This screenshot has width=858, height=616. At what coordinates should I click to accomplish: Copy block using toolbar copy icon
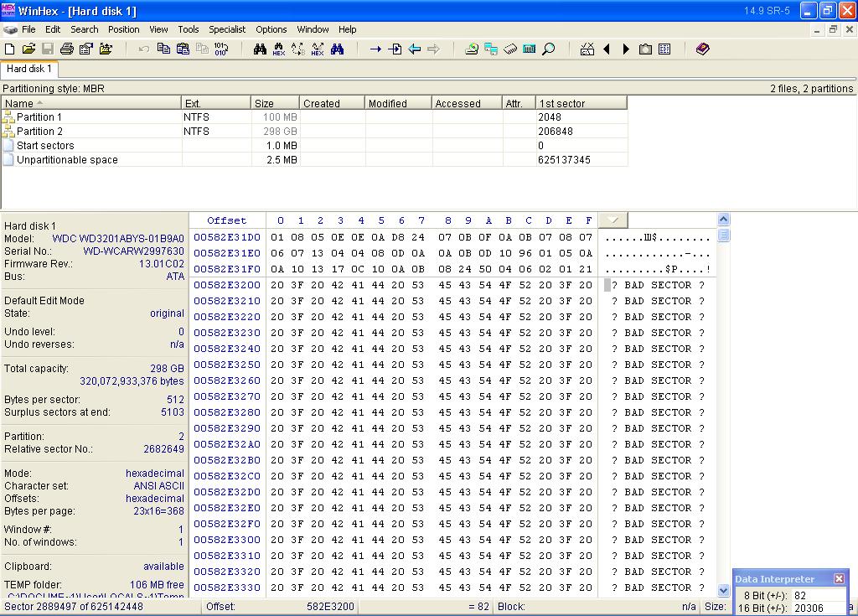click(163, 49)
